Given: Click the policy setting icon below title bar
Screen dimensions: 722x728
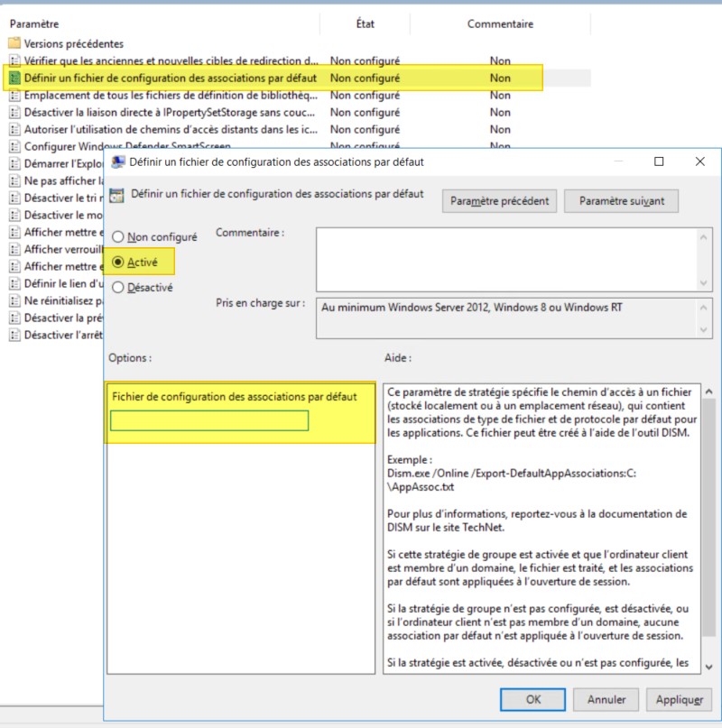Looking at the screenshot, I should coord(116,196).
